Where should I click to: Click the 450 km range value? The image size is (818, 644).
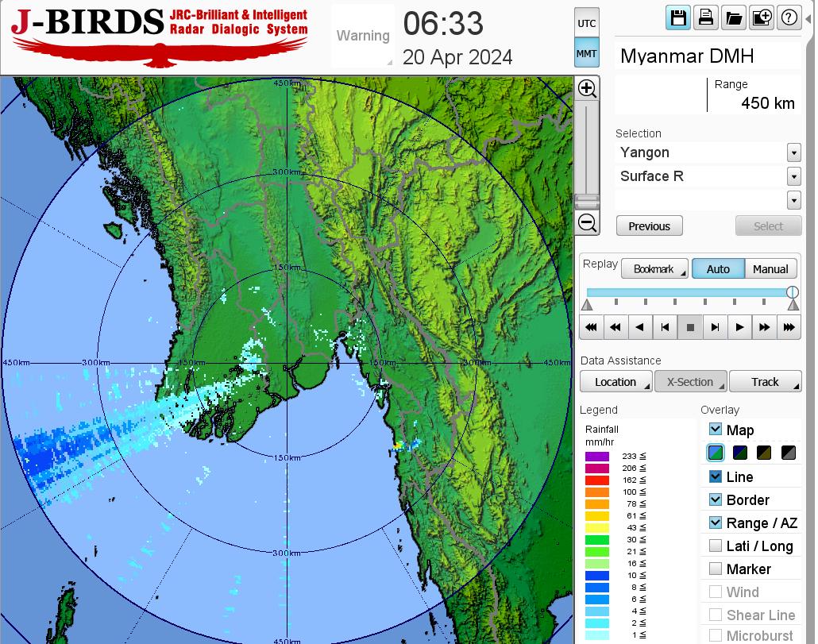[767, 102]
